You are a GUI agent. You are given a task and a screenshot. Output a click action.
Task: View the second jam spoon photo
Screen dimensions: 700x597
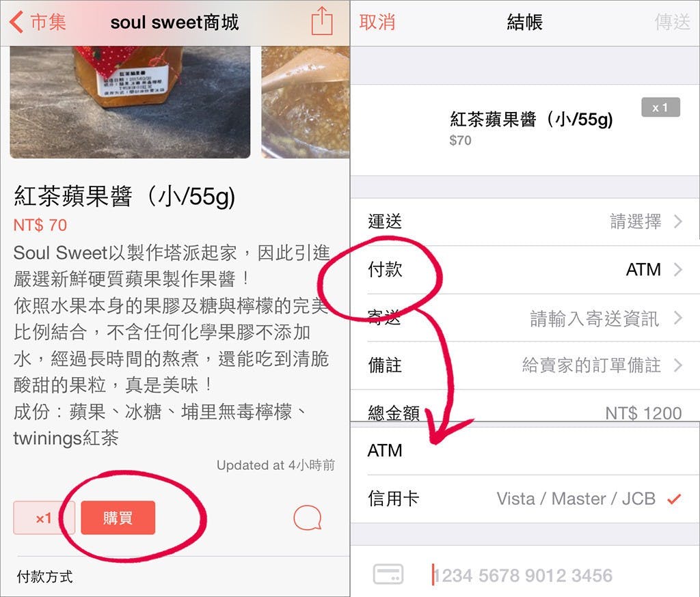(306, 102)
